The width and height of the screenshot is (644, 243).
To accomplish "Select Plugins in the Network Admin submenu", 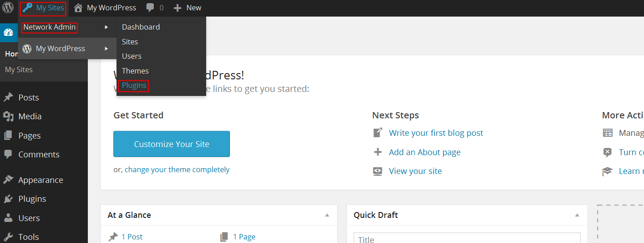I will coord(134,85).
